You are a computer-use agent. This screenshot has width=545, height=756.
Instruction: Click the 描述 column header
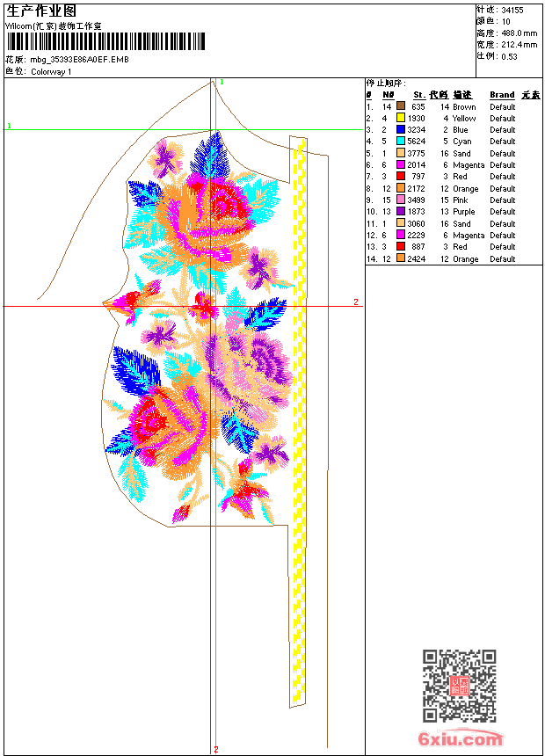click(462, 95)
